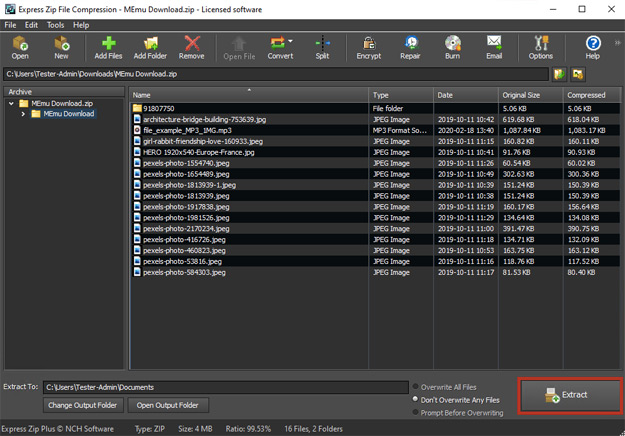Screen dimensions: 625x436
Task: Click the second folder icon beside the archive path
Action: [578, 74]
